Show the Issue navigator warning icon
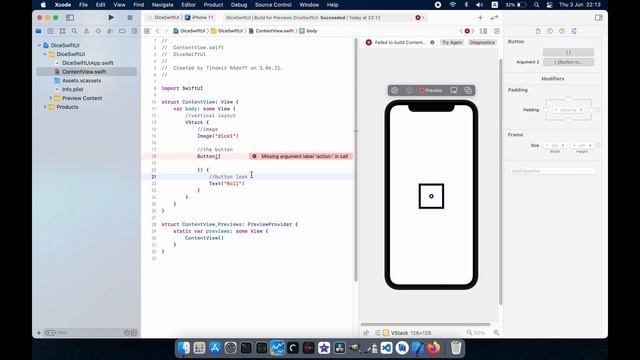 pyautogui.click(x=86, y=31)
